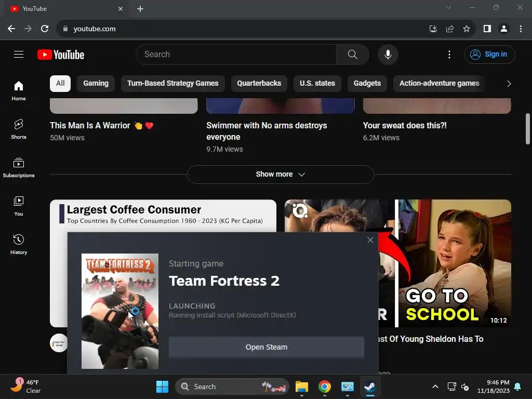Select the Gadgets chip
Image resolution: width=532 pixels, height=399 pixels.
tap(367, 84)
